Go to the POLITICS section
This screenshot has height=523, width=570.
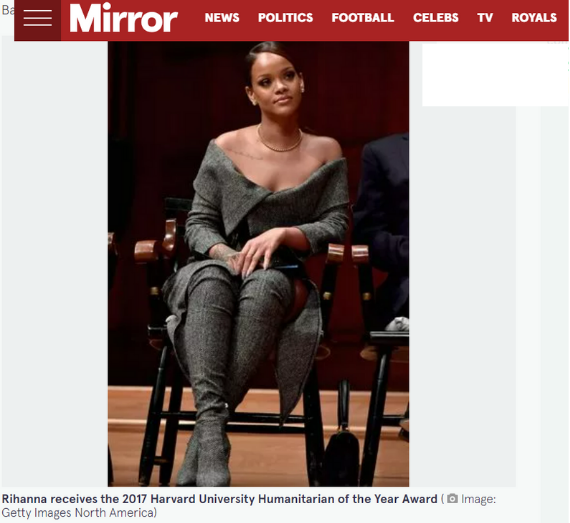pyautogui.click(x=285, y=17)
